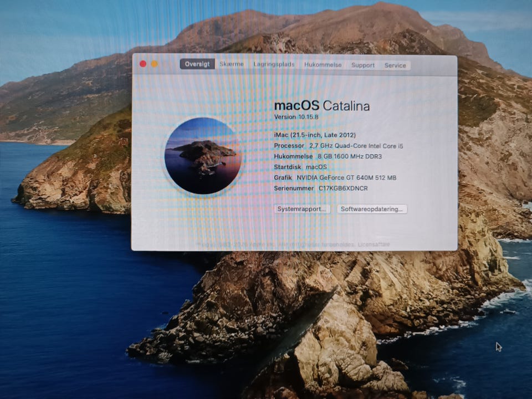Select the macOS Catalina title text
The width and height of the screenshot is (532, 399).
point(321,106)
